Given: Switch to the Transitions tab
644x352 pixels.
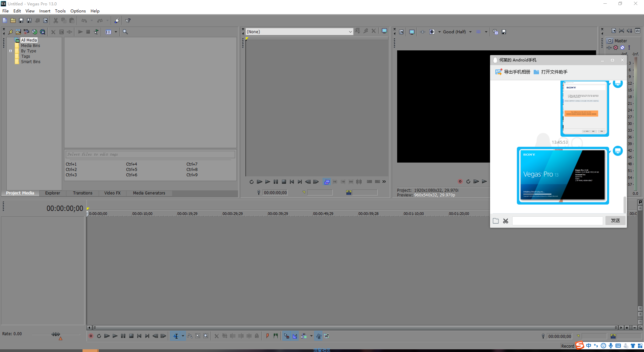Looking at the screenshot, I should click(x=83, y=193).
